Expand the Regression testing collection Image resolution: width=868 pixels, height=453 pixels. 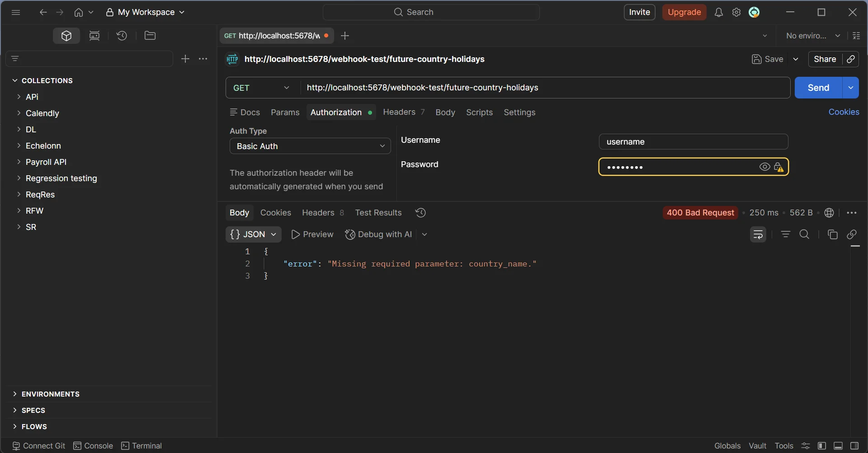coord(19,178)
